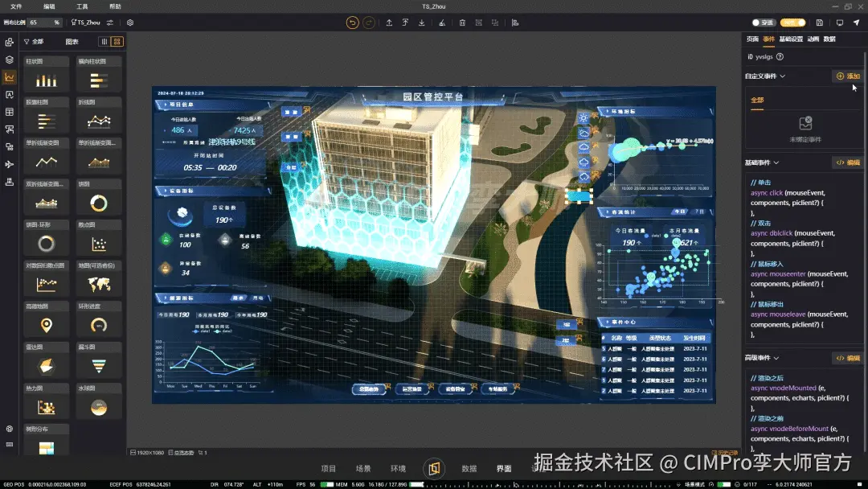Pick the 地图 world map component
Screen dimensions: 868x489
(99, 280)
